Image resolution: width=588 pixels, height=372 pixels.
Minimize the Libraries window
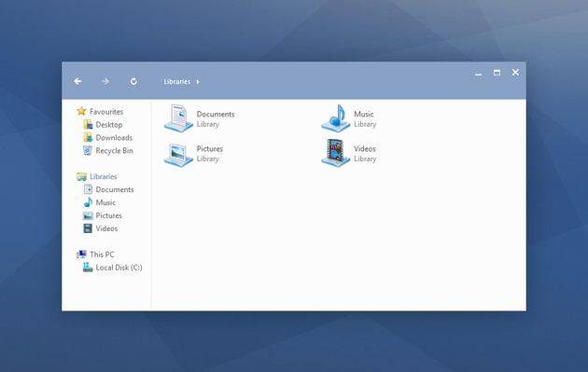coord(478,75)
